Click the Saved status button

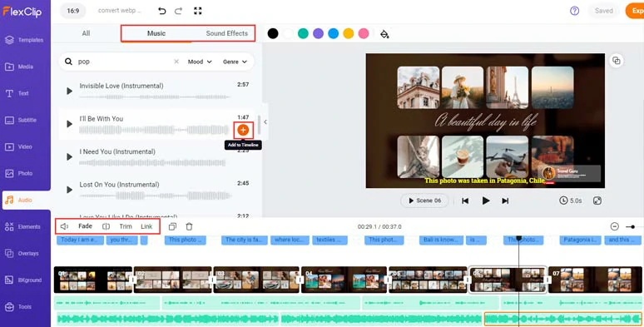click(x=603, y=11)
